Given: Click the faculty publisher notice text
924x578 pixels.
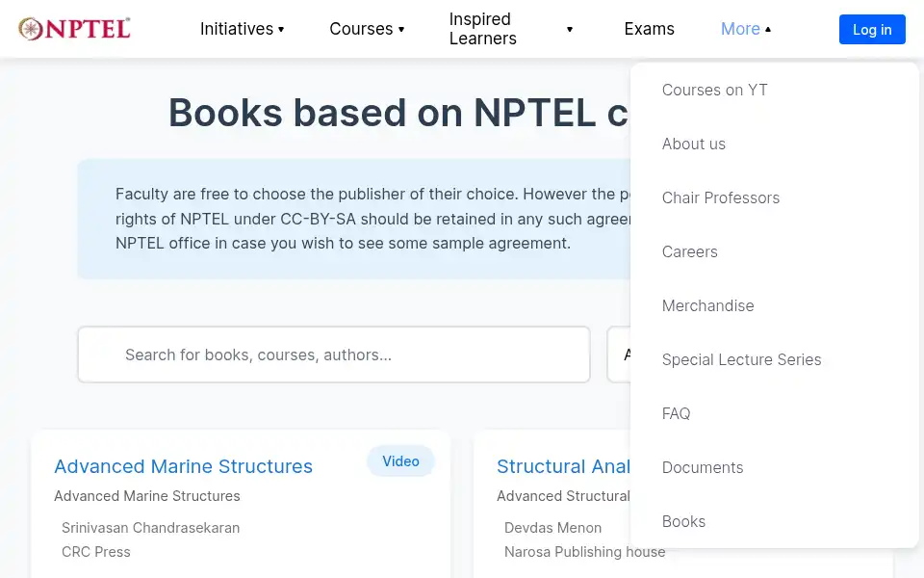Looking at the screenshot, I should tap(372, 219).
